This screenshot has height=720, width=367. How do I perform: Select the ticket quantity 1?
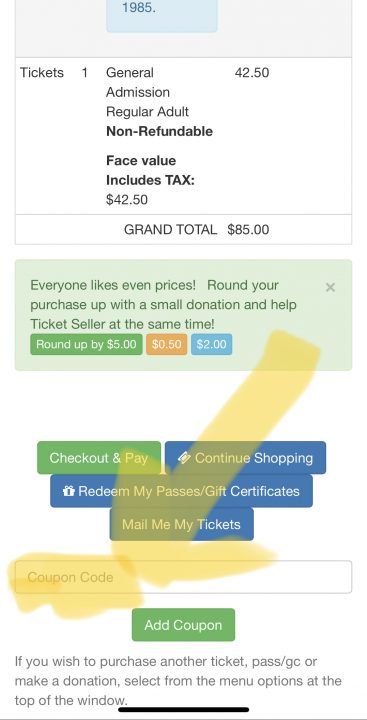(x=85, y=73)
